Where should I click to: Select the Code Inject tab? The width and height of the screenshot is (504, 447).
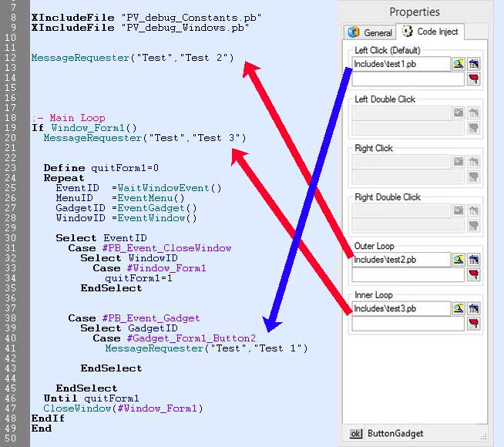pos(431,32)
